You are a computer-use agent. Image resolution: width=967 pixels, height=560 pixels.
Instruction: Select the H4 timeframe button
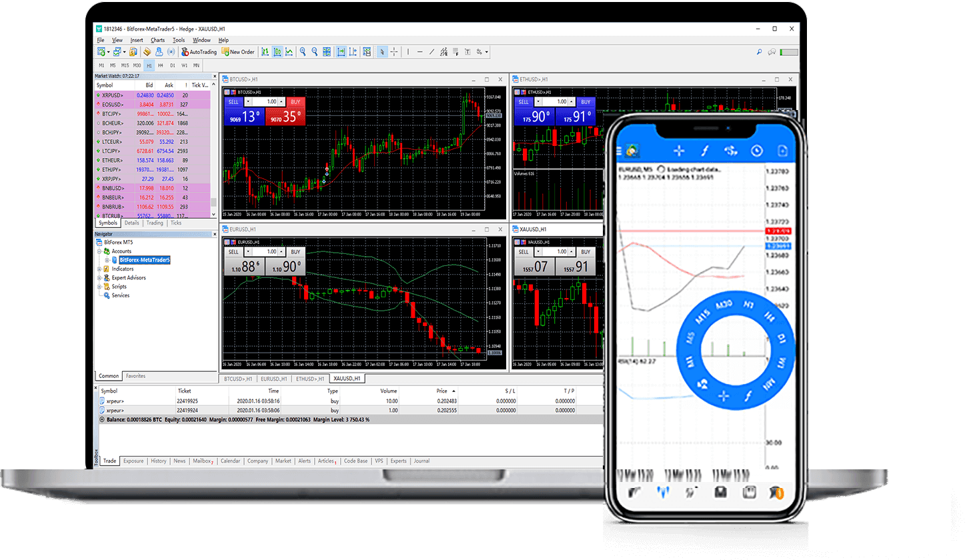(x=160, y=65)
